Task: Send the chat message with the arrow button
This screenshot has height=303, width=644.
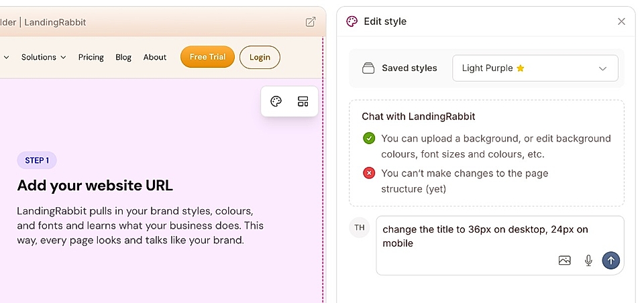Action: (610, 260)
